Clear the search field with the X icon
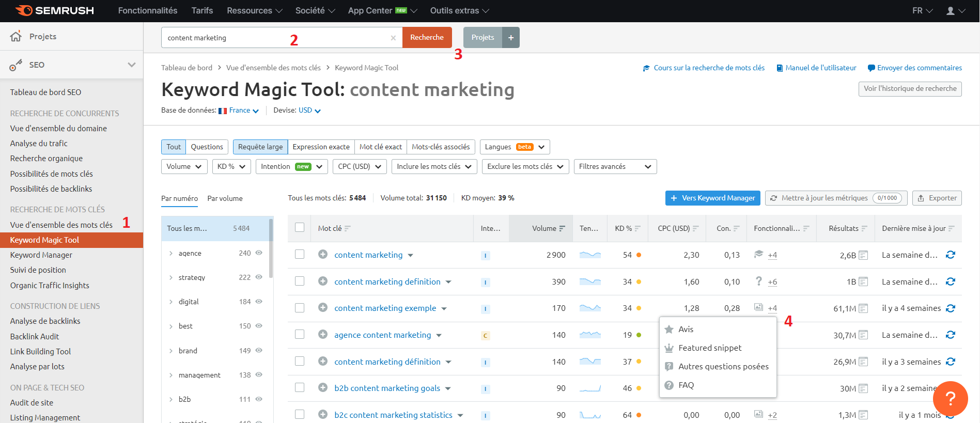980x423 pixels. [x=393, y=38]
